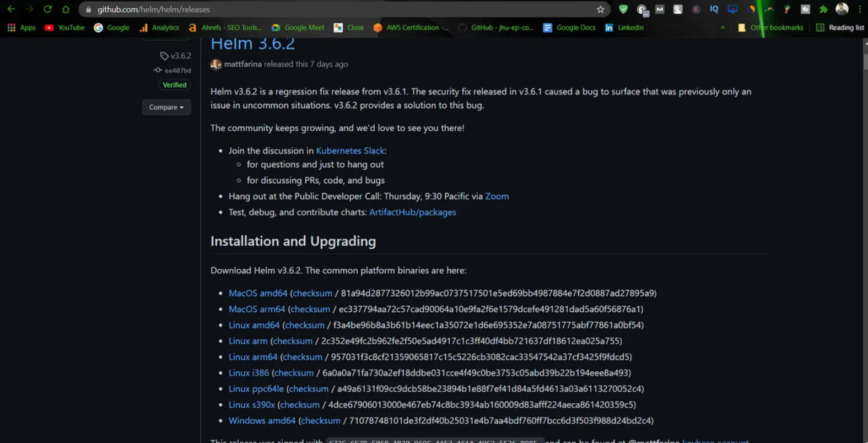Image resolution: width=868 pixels, height=443 pixels.
Task: Download the Linux arm binary
Action: [x=248, y=341]
